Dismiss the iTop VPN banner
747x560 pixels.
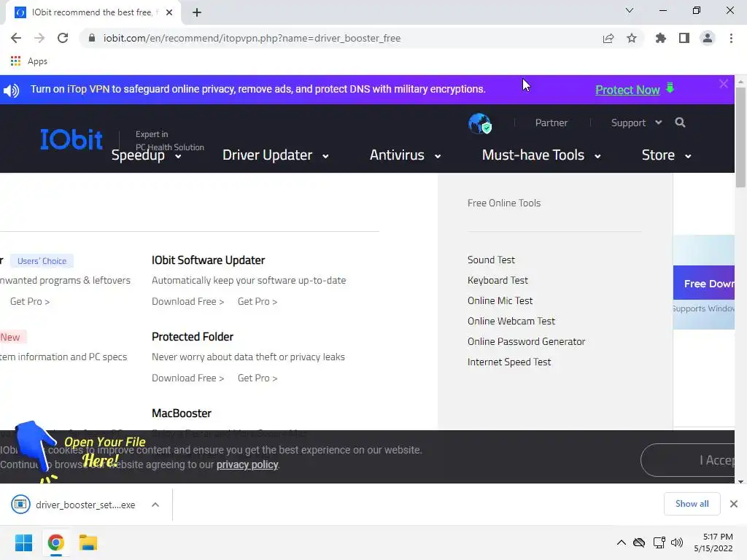(x=724, y=85)
